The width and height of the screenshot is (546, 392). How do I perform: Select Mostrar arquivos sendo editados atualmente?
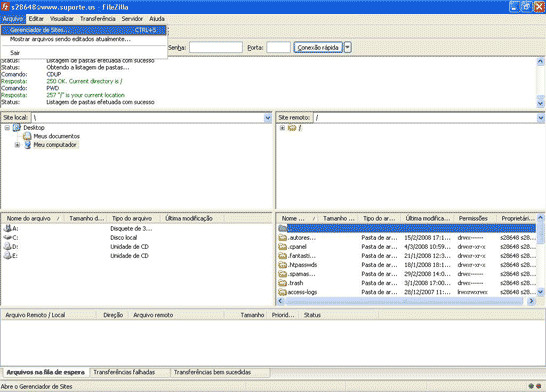click(70, 39)
